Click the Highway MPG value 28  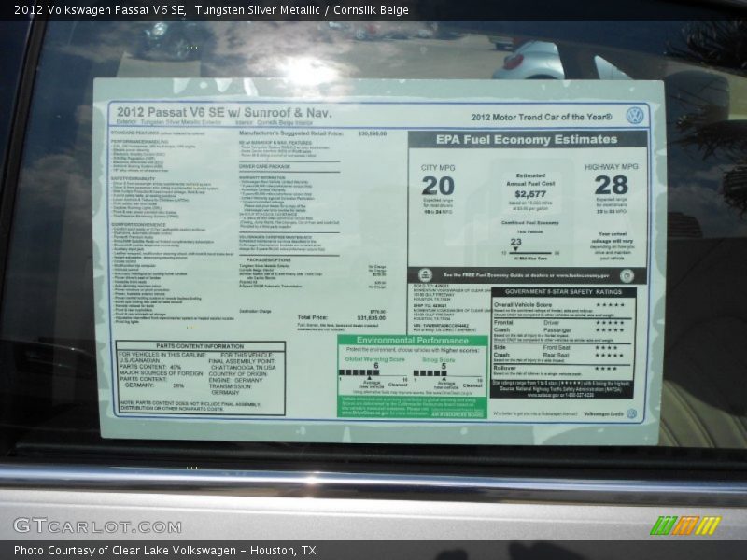[612, 185]
